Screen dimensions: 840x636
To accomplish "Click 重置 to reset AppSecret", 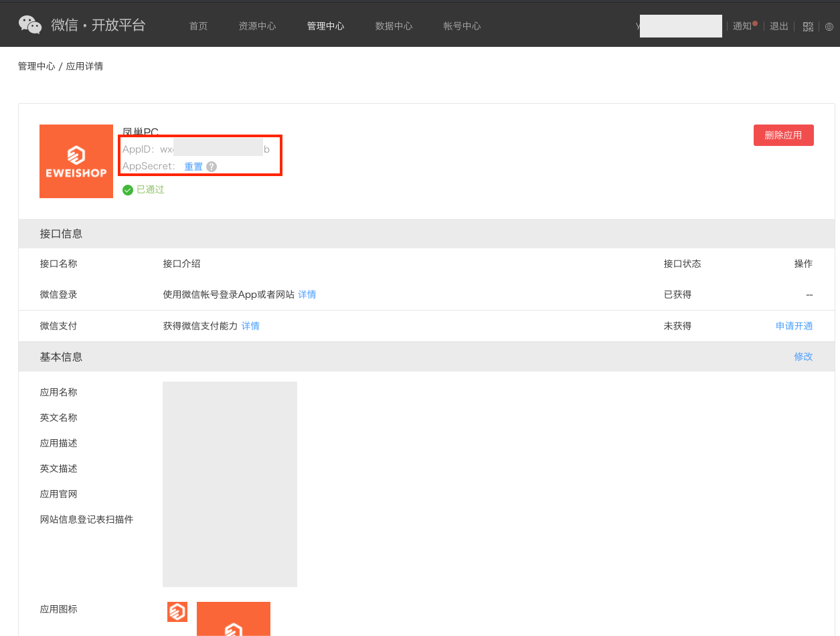I will [193, 167].
